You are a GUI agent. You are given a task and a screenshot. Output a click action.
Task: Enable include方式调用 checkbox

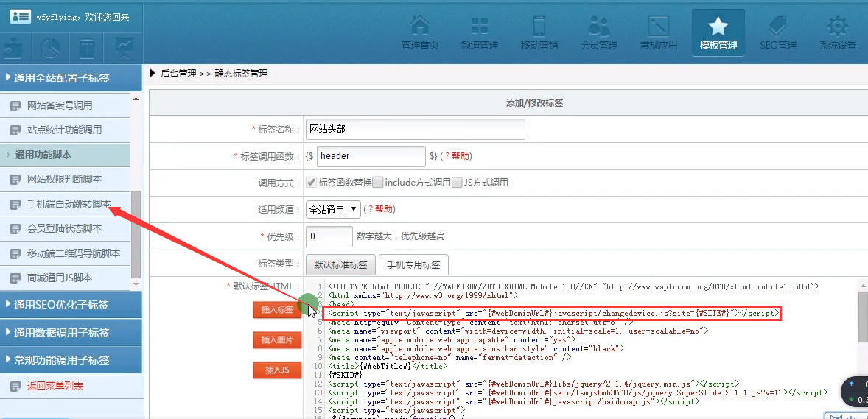378,183
